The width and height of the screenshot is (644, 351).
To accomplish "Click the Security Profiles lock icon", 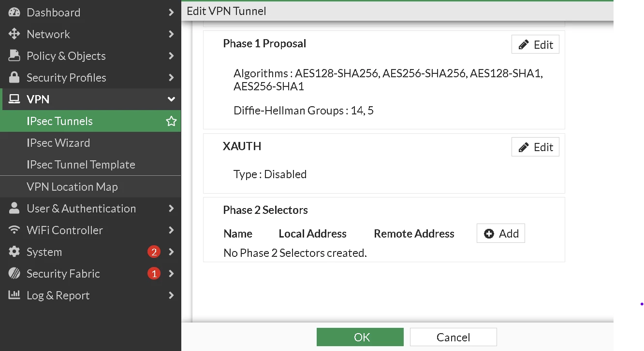I will (x=15, y=78).
